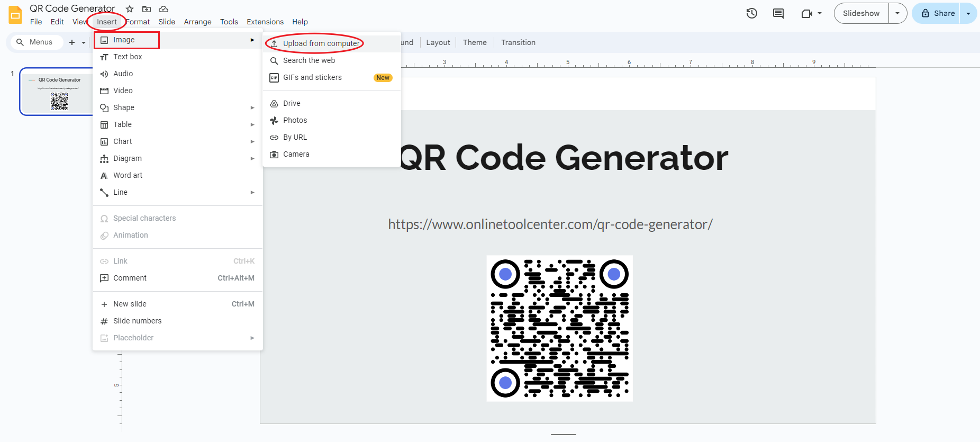Click the Word art icon
Image resolution: width=980 pixels, height=442 pixels.
104,176
